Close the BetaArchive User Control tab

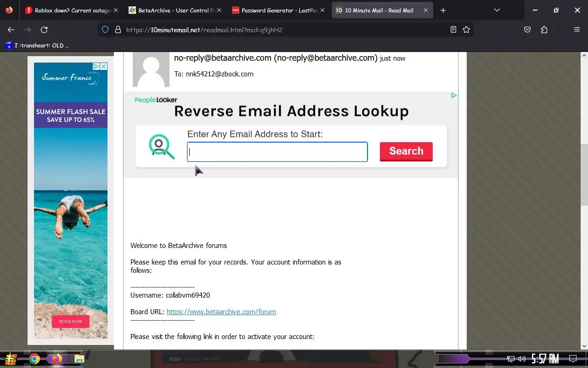(218, 10)
